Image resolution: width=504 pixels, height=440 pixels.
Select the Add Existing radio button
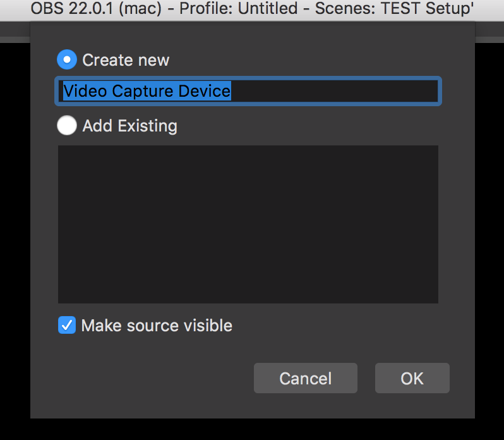[x=67, y=126]
